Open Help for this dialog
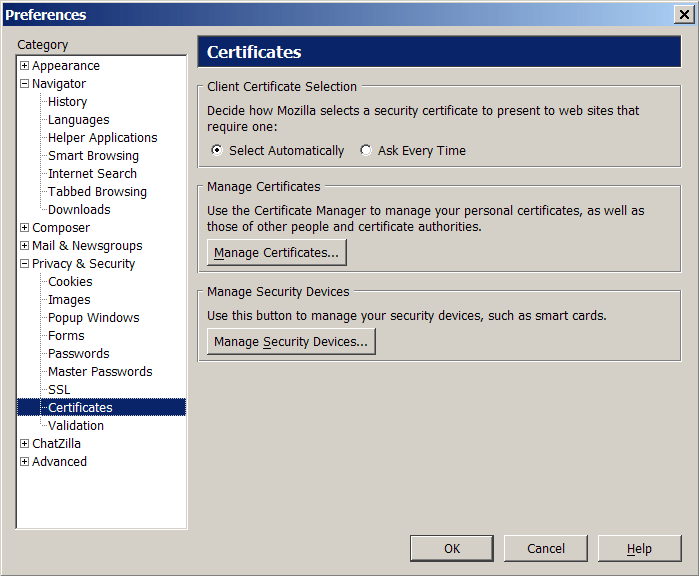This screenshot has width=699, height=576. pyautogui.click(x=639, y=548)
